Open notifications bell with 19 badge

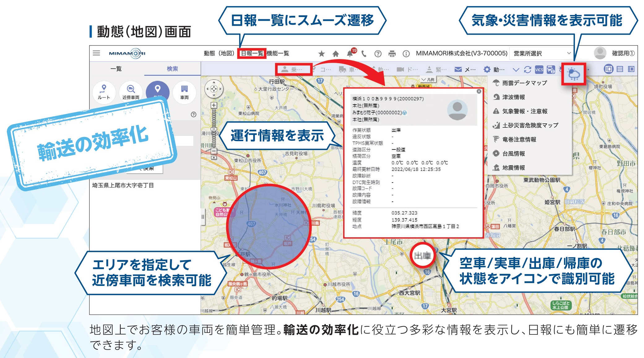(x=350, y=54)
